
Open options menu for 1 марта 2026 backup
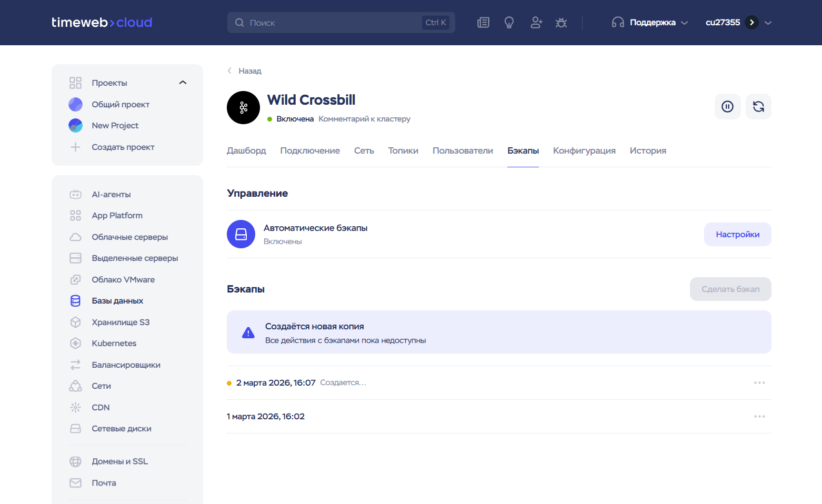pyautogui.click(x=759, y=417)
